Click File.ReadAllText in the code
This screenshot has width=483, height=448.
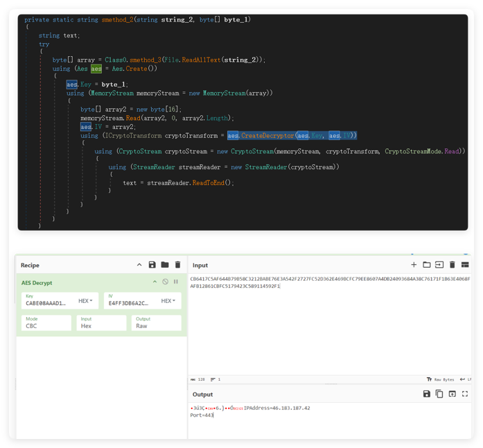(193, 60)
